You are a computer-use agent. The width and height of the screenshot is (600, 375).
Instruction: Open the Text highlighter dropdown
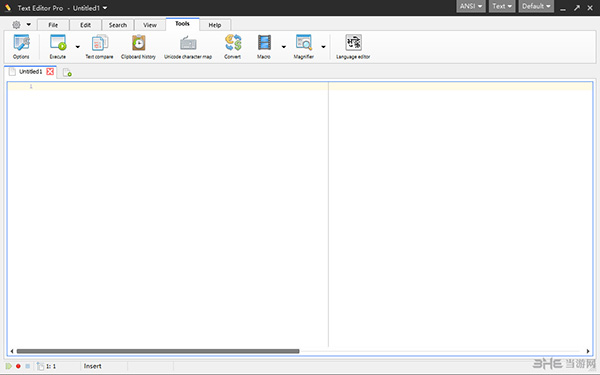[x=502, y=6]
